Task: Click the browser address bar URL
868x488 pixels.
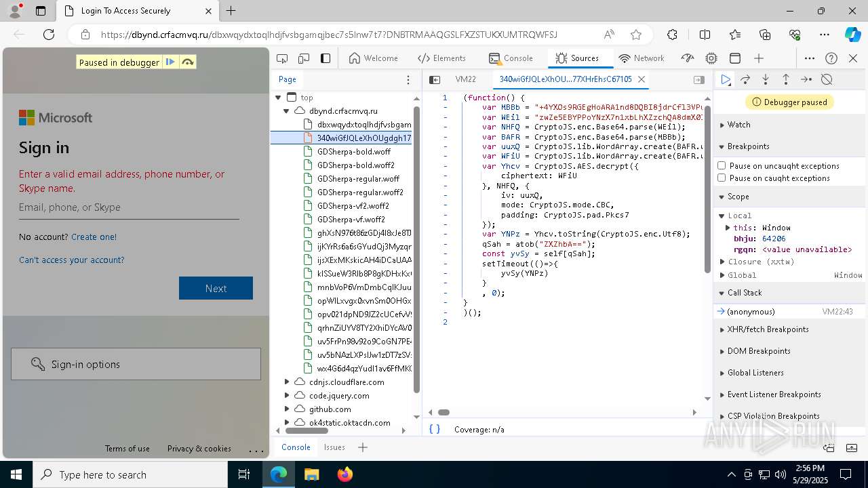Action: coord(329,35)
